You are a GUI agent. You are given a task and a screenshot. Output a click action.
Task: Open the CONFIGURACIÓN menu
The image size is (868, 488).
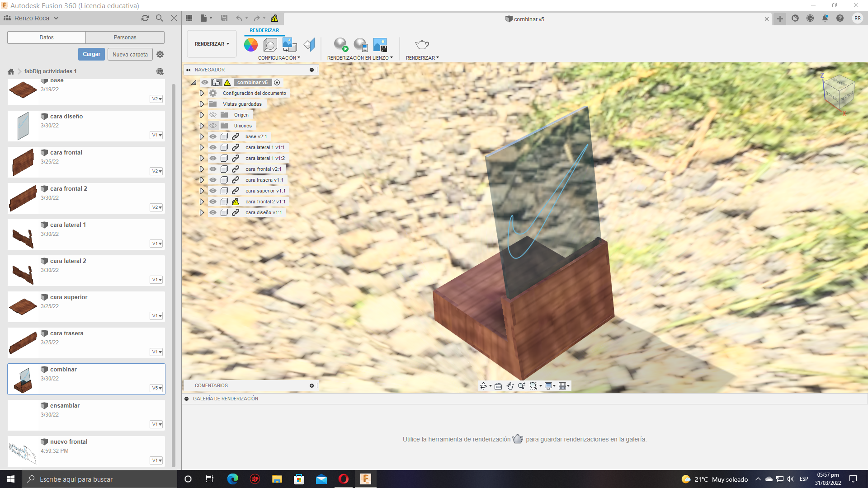click(278, 58)
